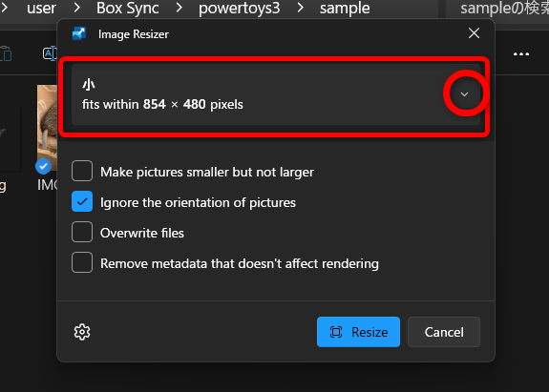Click the blue selection checkmark on the thumbnail
Screen dimensions: 549x392
tap(43, 166)
